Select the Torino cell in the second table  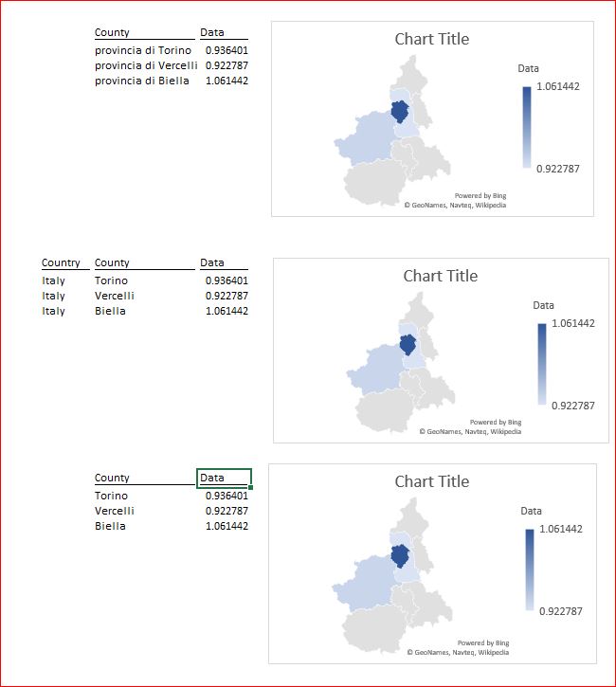tap(111, 280)
